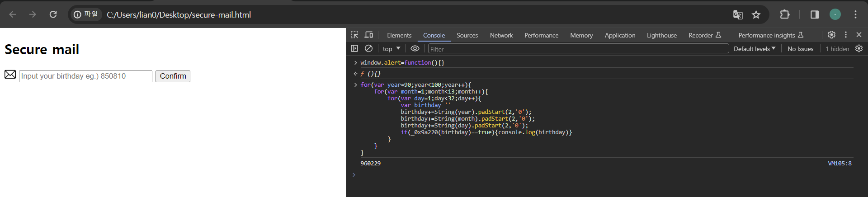
Task: Click the console.log(birthday) code line
Action: (x=486, y=132)
